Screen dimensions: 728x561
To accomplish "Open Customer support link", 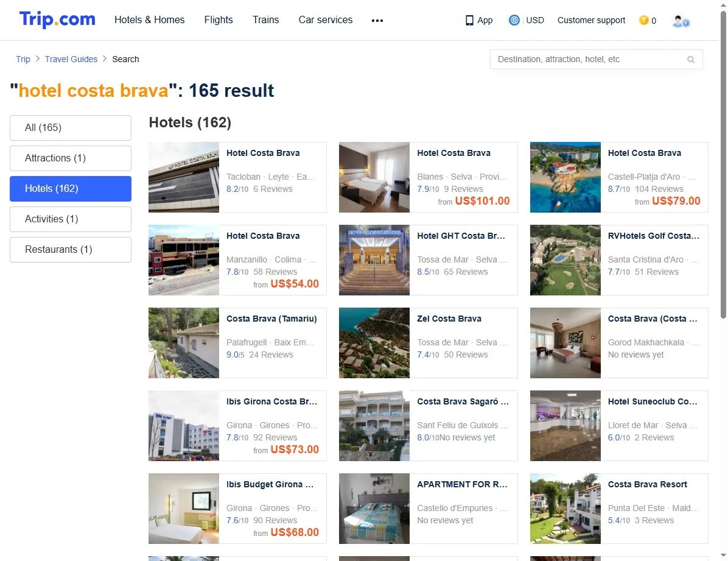I will 591,21.
